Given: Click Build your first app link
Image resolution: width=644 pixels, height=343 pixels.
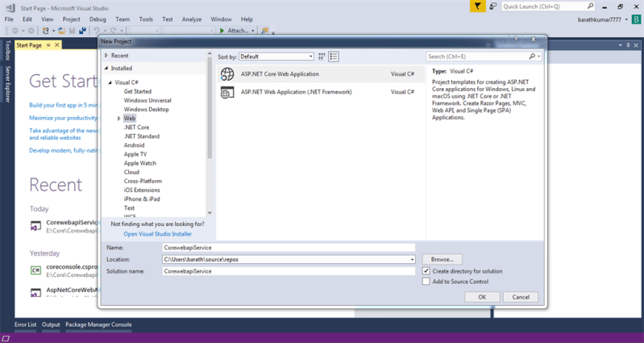Looking at the screenshot, I should (x=64, y=105).
